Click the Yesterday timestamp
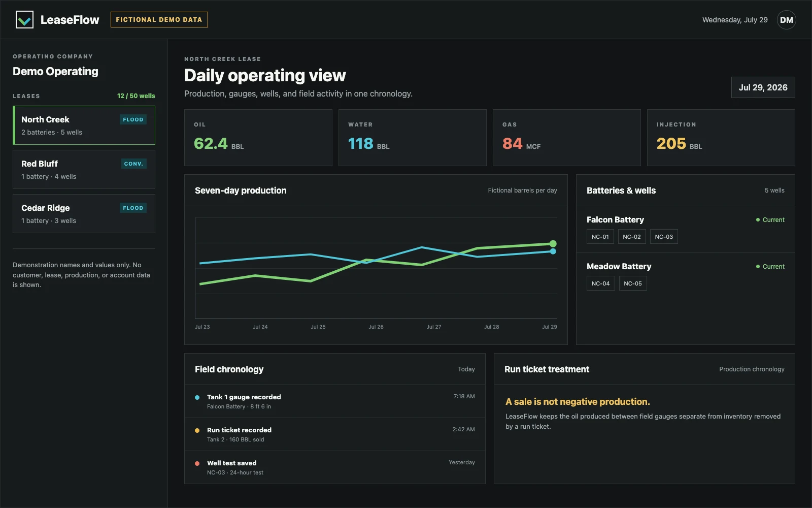Viewport: 812px width, 508px height. (x=462, y=462)
